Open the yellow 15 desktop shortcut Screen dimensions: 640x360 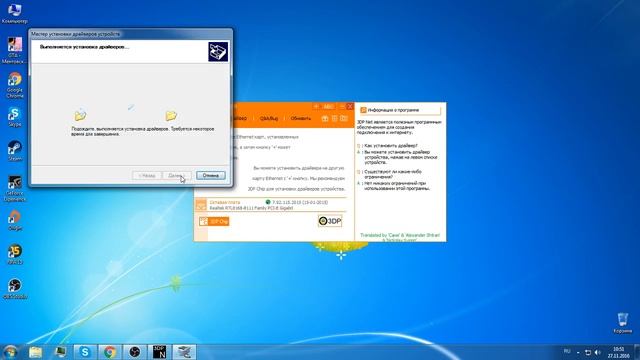tap(15, 254)
